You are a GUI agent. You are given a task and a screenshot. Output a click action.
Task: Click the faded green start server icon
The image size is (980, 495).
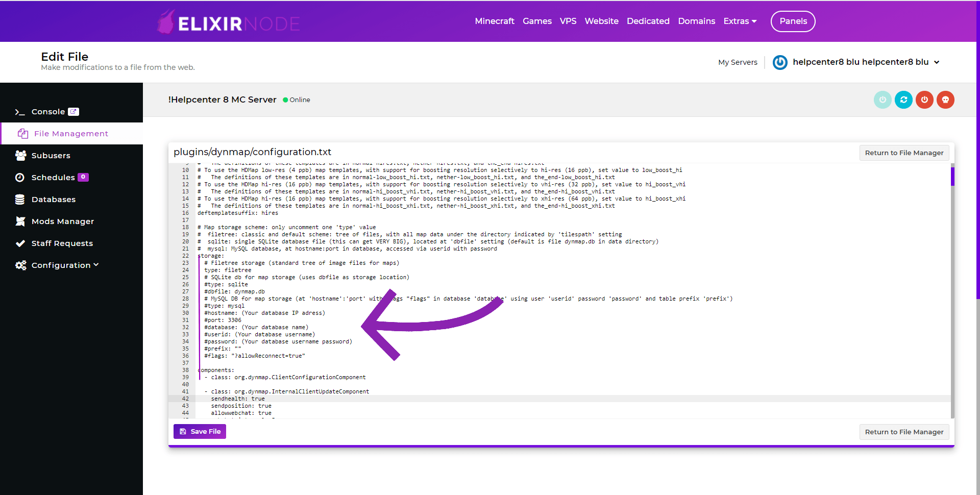pyautogui.click(x=883, y=100)
